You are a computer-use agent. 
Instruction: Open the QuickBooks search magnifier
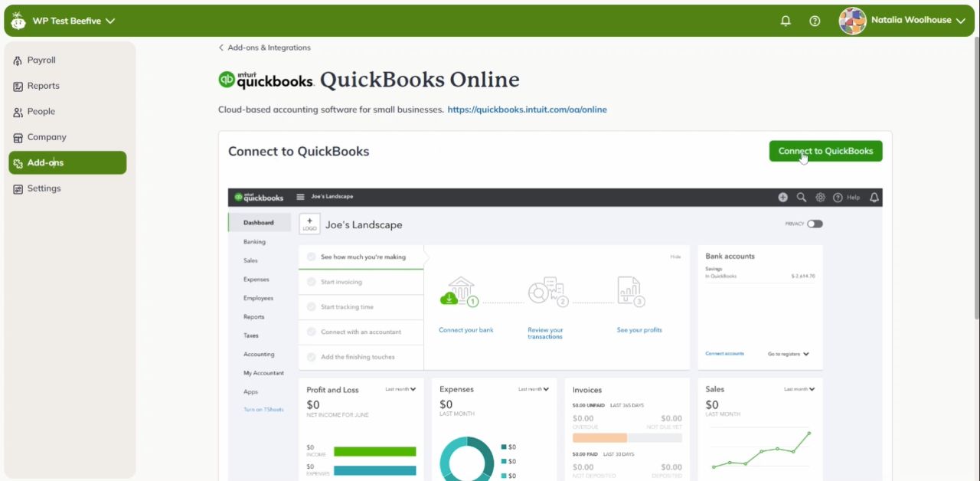(x=801, y=197)
